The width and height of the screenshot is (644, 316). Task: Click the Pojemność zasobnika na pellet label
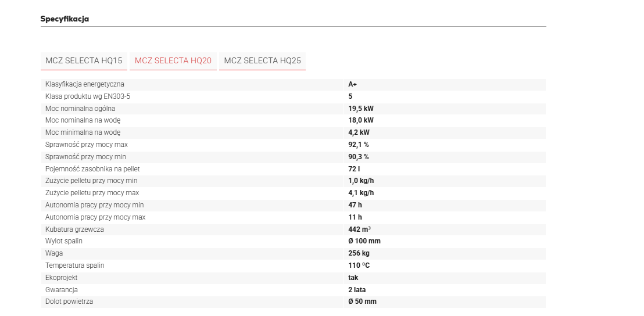(92, 169)
